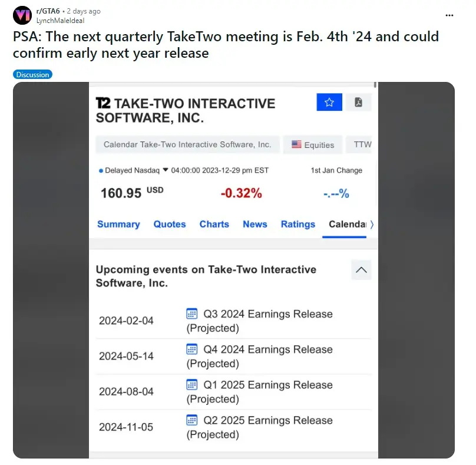Click the calendar icon beside Q3 2024 Earnings Release

pos(191,314)
